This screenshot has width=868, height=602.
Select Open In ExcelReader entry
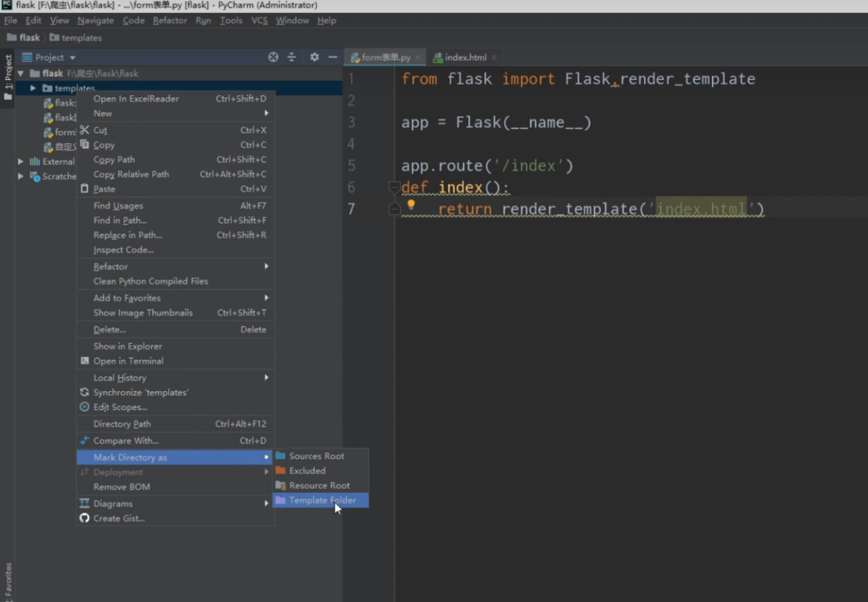click(x=176, y=98)
